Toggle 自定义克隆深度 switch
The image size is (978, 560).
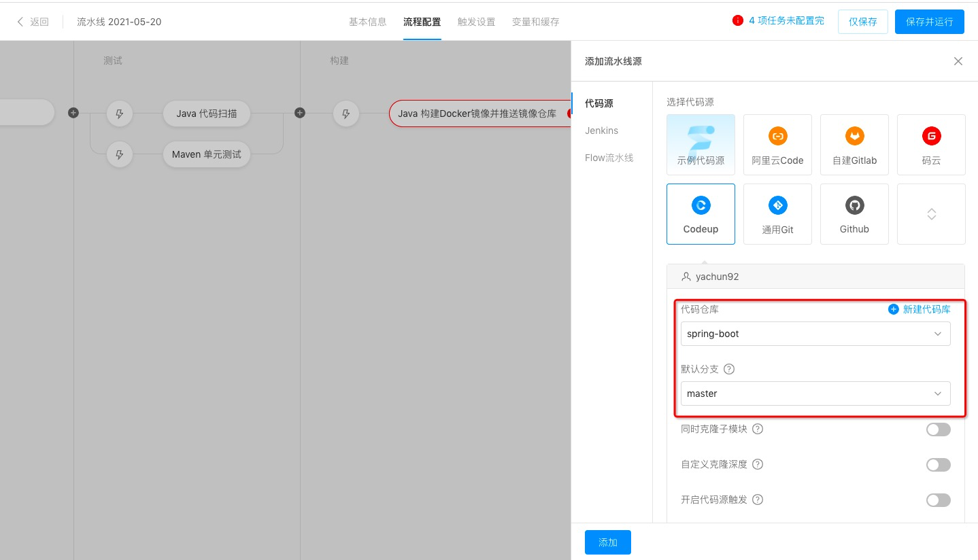[x=939, y=465]
